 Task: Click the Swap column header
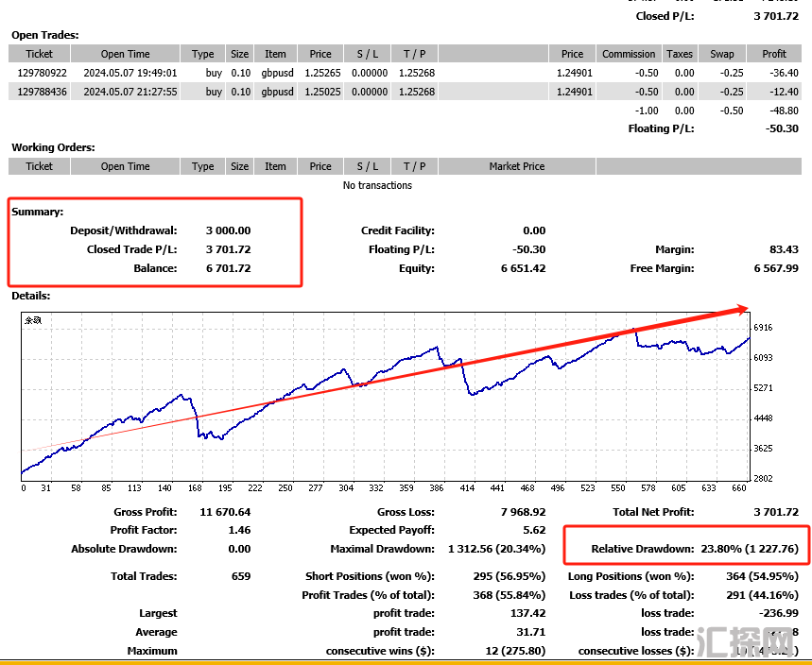721,54
